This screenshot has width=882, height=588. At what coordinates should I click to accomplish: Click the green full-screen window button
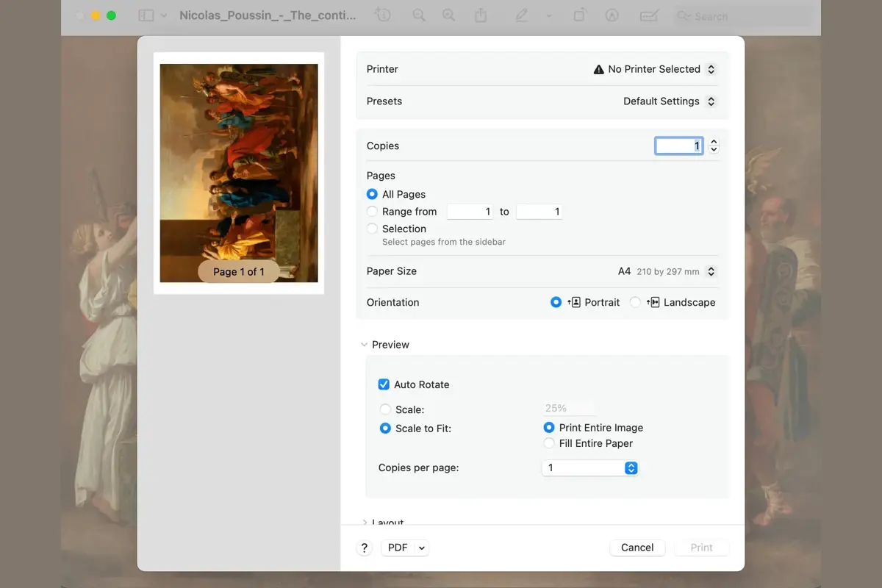coord(111,15)
